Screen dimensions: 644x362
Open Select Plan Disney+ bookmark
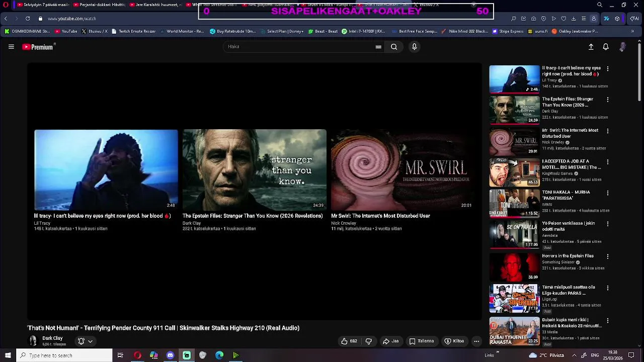click(x=281, y=31)
